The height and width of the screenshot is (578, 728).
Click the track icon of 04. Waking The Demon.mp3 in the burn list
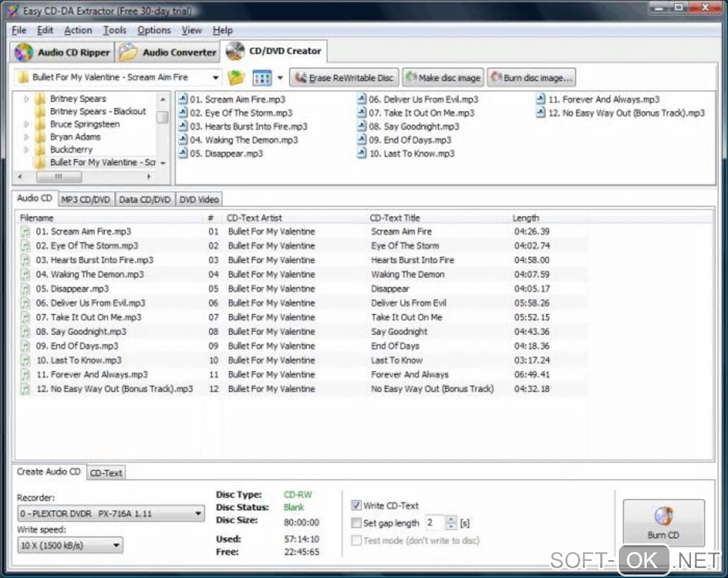coord(25,275)
